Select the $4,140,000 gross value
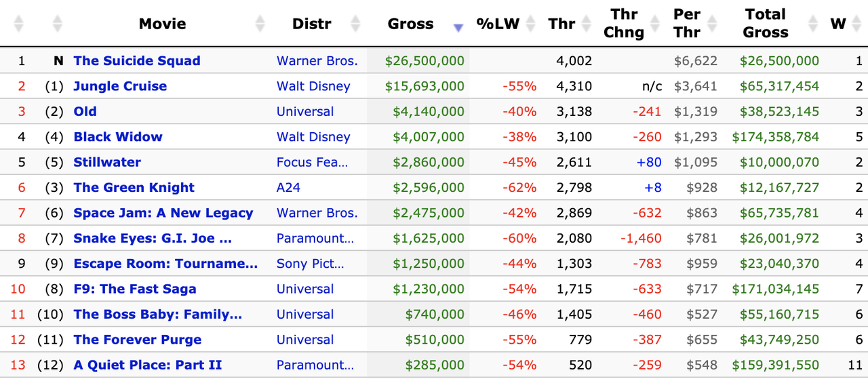 click(x=429, y=111)
